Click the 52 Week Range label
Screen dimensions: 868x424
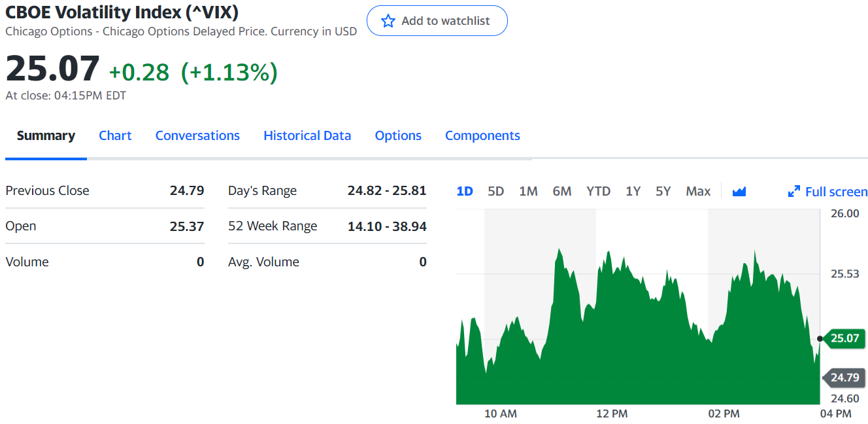tap(273, 226)
